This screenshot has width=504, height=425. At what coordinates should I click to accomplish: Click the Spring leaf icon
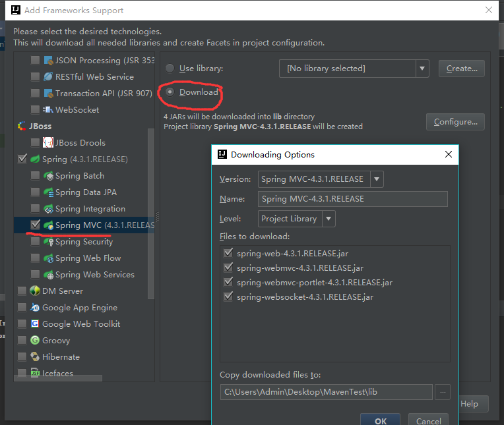tap(35, 159)
